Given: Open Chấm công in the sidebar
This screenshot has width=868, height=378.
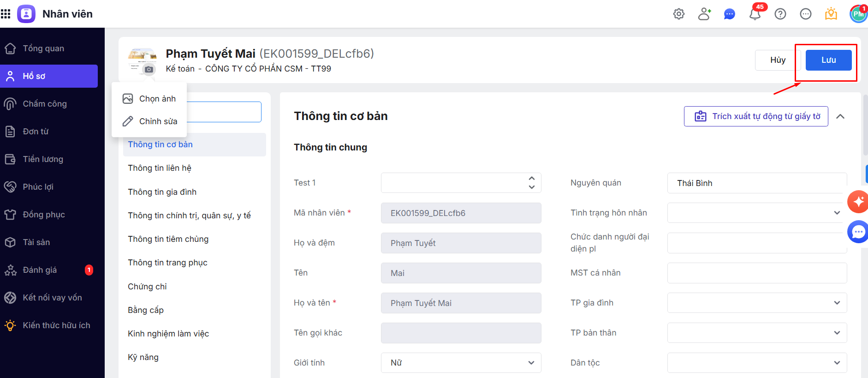Looking at the screenshot, I should pos(45,104).
